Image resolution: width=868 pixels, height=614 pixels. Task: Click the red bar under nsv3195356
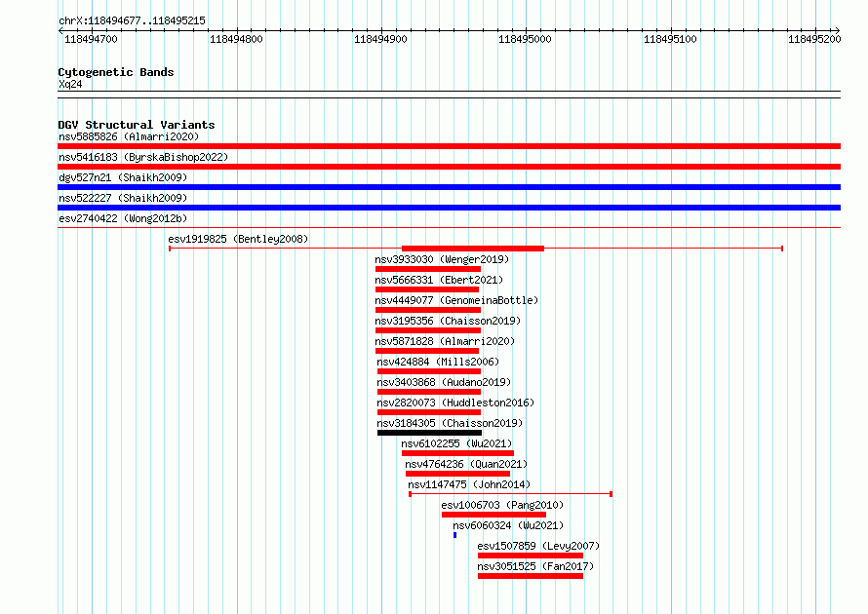click(428, 330)
